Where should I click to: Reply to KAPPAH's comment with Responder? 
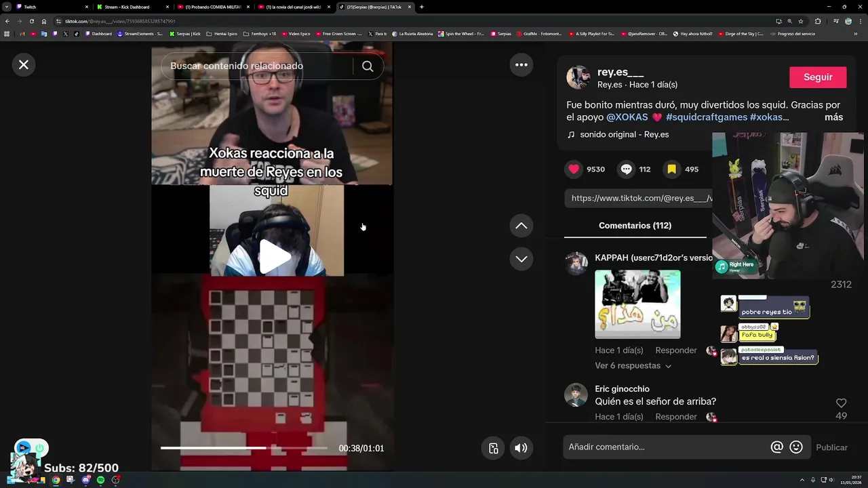(676, 350)
